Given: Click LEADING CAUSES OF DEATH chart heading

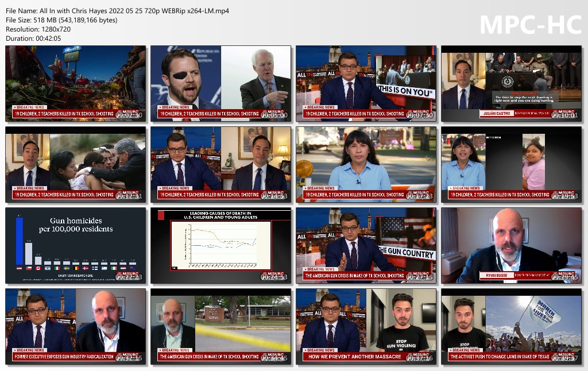Looking at the screenshot, I should pyautogui.click(x=220, y=215).
